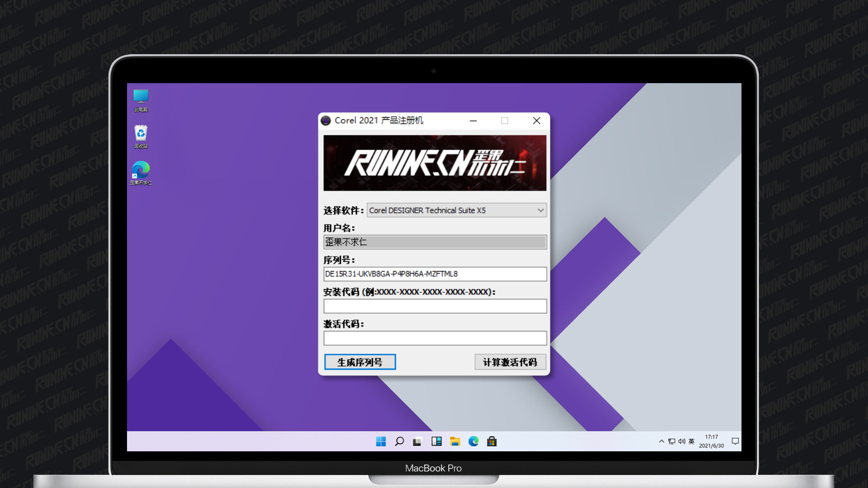The image size is (868, 488).
Task: Switch input language via 英 indicator
Action: (692, 442)
